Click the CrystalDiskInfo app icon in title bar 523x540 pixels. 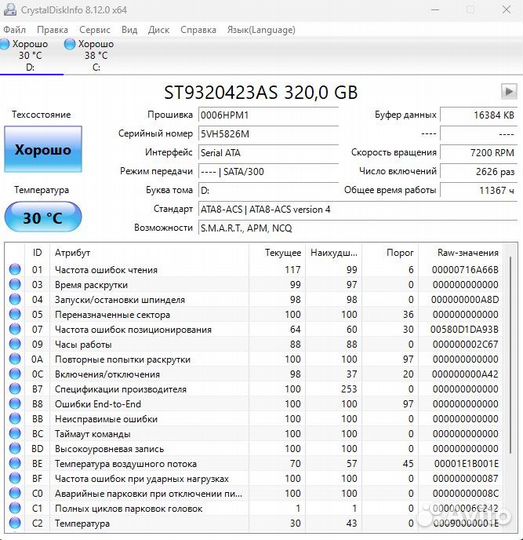tap(10, 10)
